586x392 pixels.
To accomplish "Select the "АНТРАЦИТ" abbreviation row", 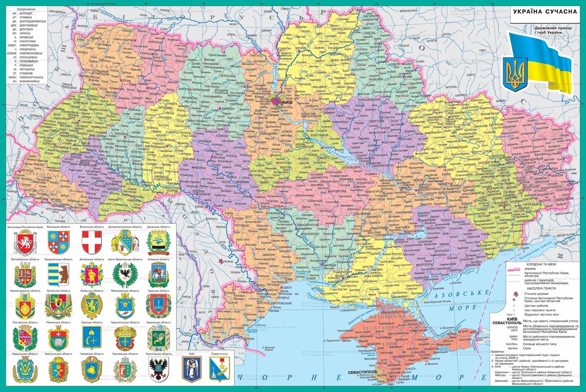I will tap(23, 13).
